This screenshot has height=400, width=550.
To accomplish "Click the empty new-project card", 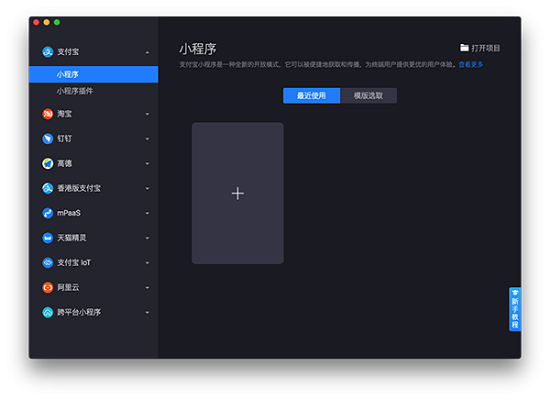I will point(238,193).
